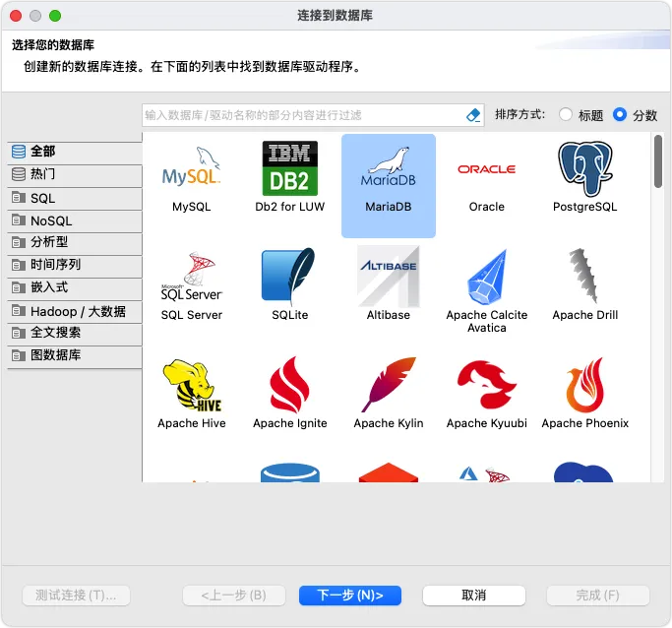This screenshot has width=672, height=628.
Task: Select the SQLite feather icon
Action: (288, 276)
